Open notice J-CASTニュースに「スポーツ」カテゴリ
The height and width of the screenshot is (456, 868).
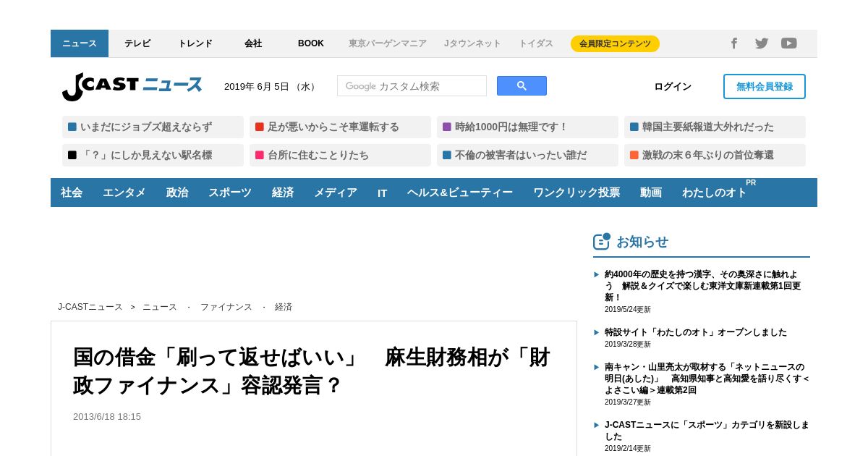pos(707,431)
